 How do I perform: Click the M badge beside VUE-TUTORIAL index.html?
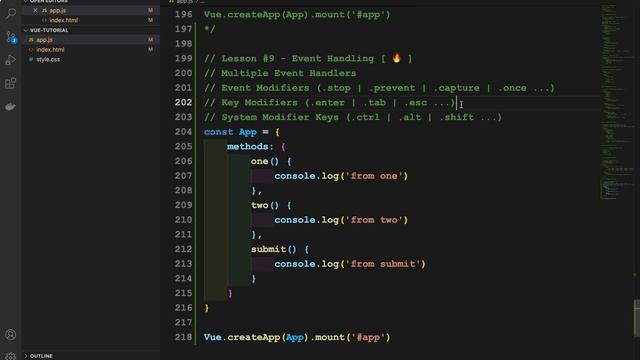150,49
